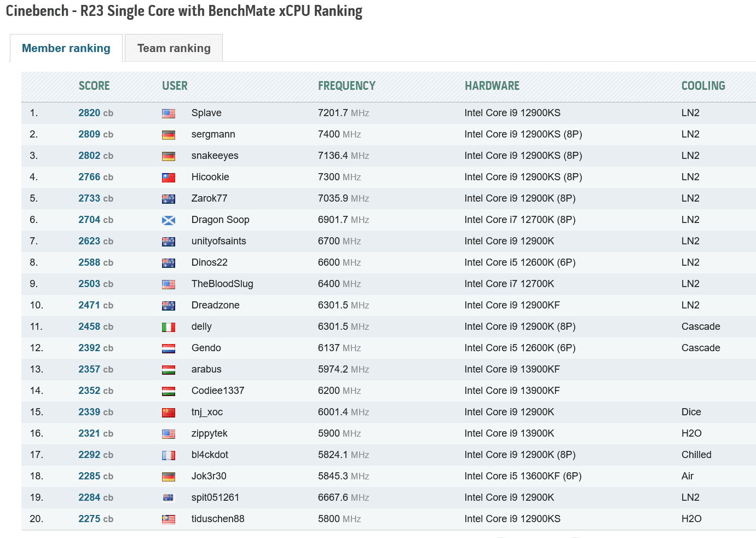Open Intel Core i9 13900KF hardware for arabus
756x538 pixels.
[x=512, y=369]
